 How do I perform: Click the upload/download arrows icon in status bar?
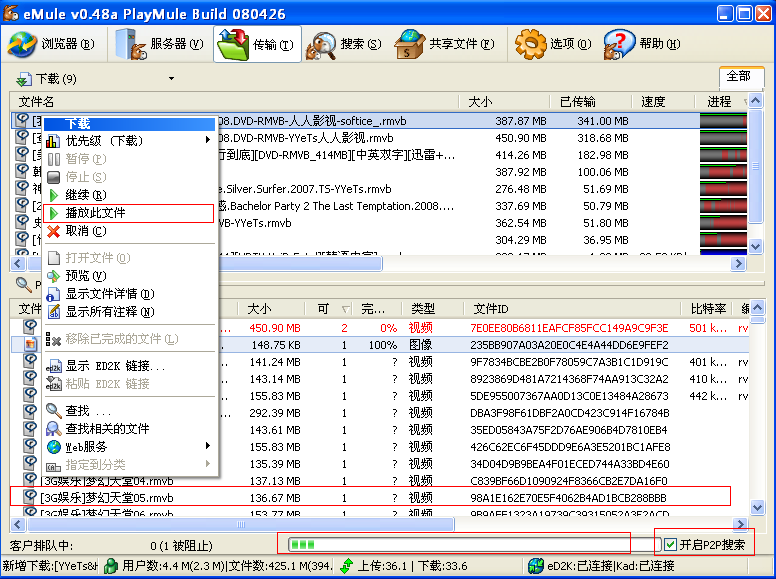(x=347, y=566)
